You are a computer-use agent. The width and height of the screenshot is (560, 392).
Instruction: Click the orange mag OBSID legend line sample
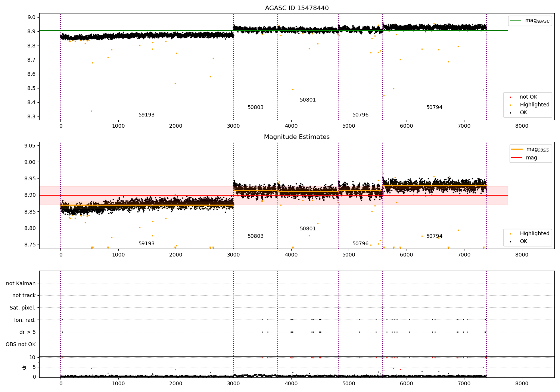(517, 149)
